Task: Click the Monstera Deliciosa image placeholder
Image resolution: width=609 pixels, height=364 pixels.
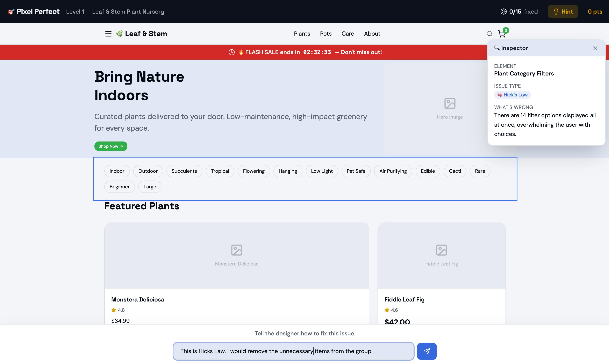Action: [237, 255]
